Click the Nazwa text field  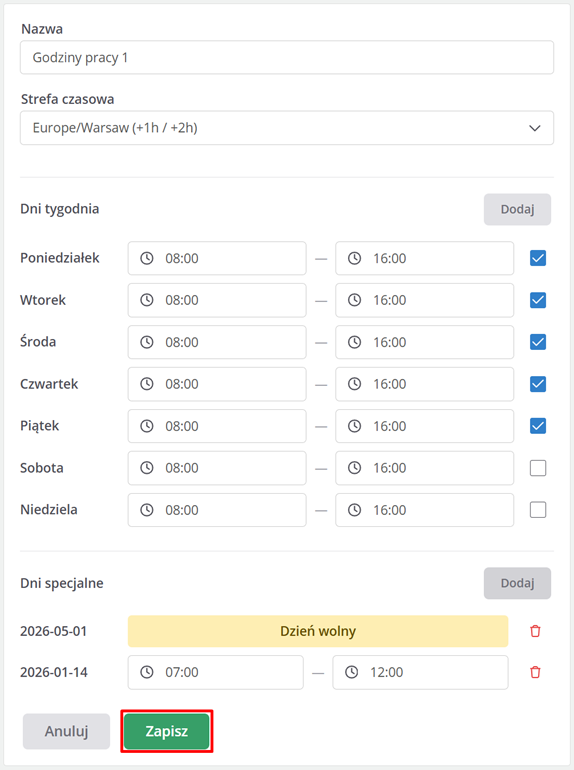(x=287, y=58)
